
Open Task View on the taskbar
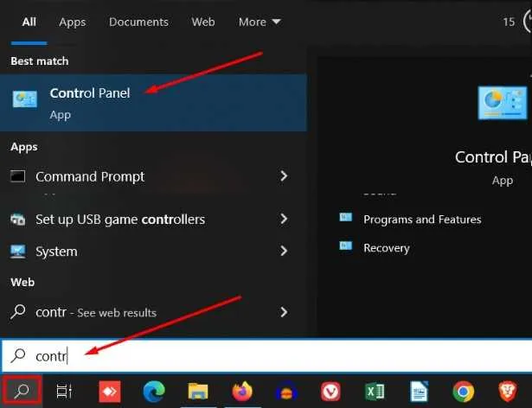coord(64,391)
